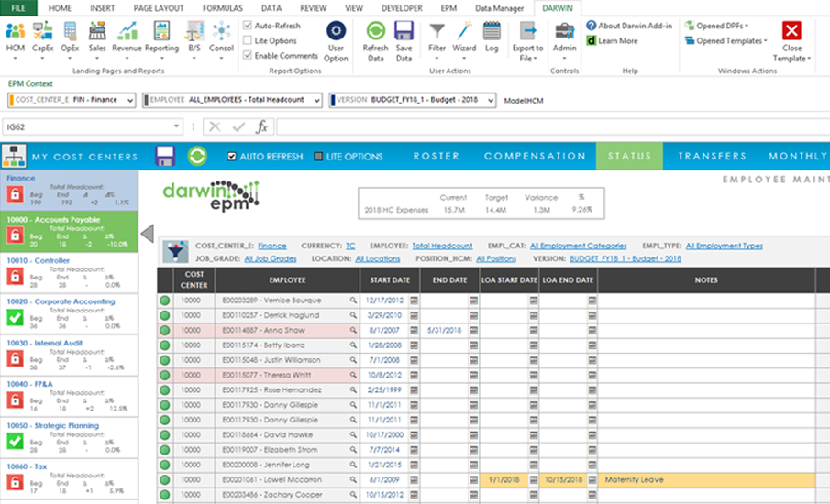Click the All Job Grades link

(x=271, y=258)
